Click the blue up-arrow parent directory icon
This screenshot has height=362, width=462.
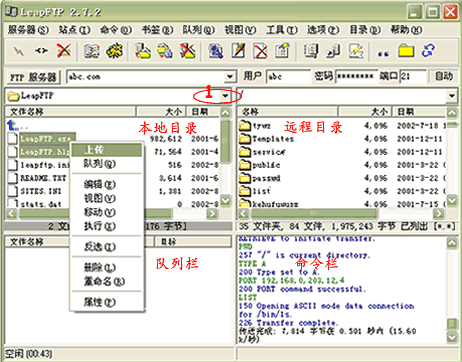12,125
